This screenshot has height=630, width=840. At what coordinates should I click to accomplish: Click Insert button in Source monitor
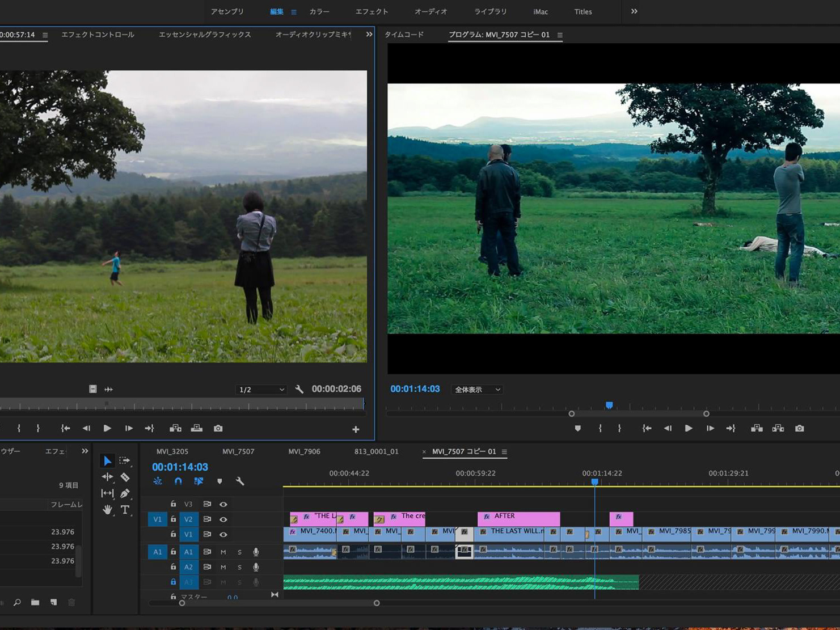point(175,428)
